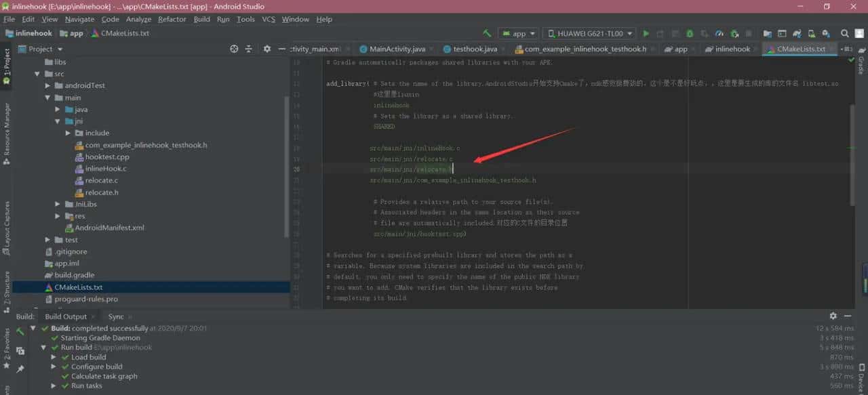The width and height of the screenshot is (868, 395).
Task: Open Search Everywhere magnifier icon
Action: [x=845, y=33]
